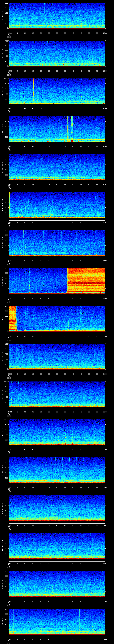Click the '2:15:00' start time label
114x644 pixels.
[x=9, y=71]
